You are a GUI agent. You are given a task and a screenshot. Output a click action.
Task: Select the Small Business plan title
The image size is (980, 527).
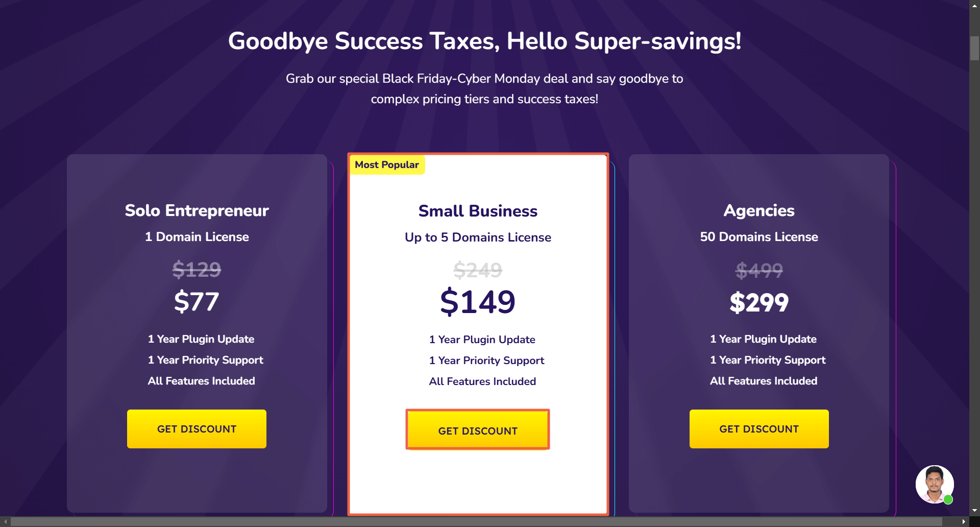(478, 211)
